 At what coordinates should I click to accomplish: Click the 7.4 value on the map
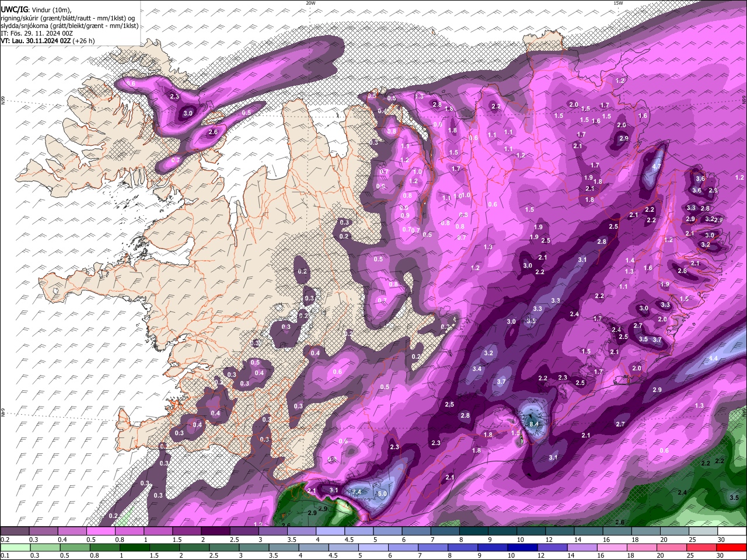(357, 492)
